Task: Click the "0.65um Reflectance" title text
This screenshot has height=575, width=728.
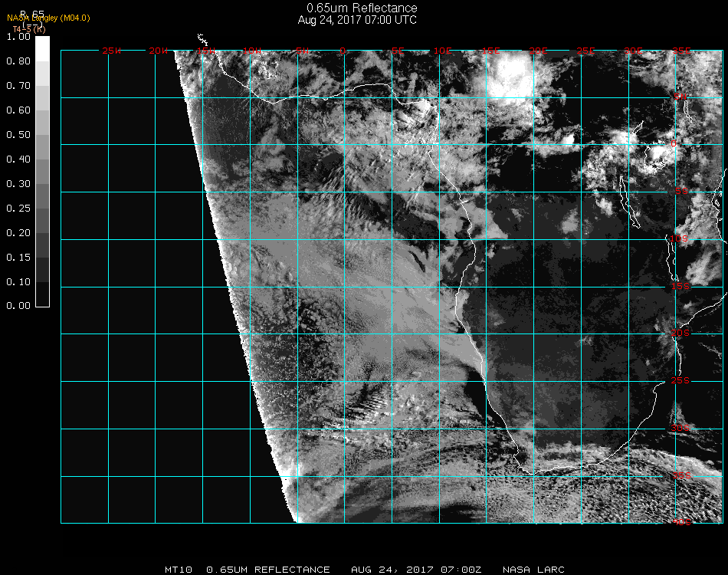Action: [362, 8]
